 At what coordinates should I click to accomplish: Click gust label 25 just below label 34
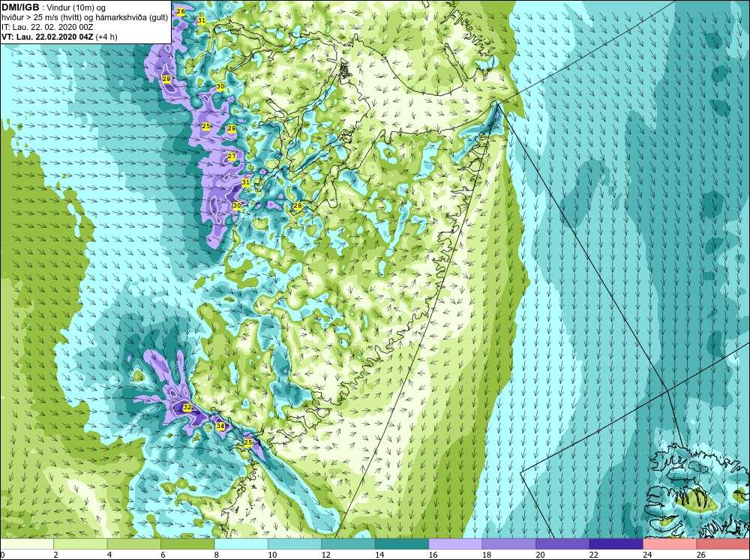coord(247,443)
